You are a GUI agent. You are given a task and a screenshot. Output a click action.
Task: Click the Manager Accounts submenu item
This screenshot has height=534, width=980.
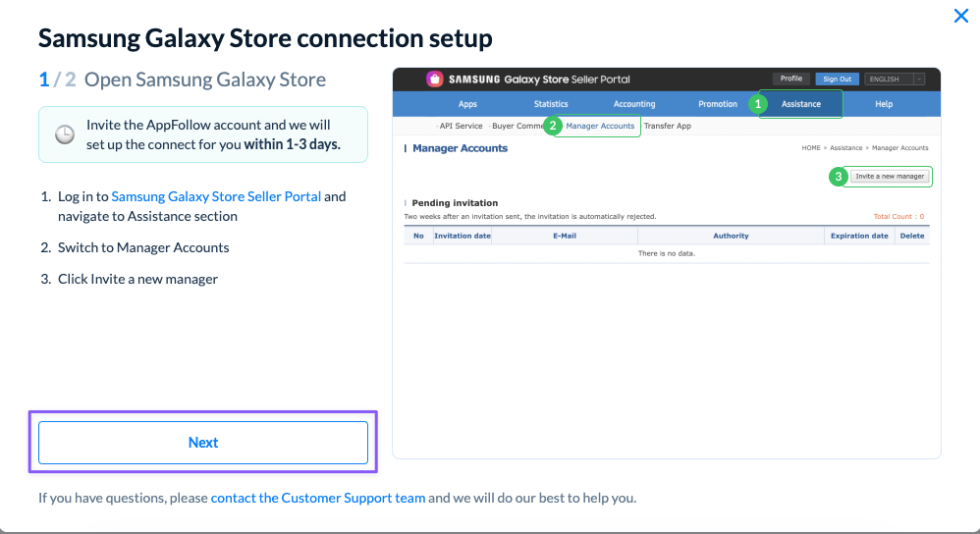(600, 126)
